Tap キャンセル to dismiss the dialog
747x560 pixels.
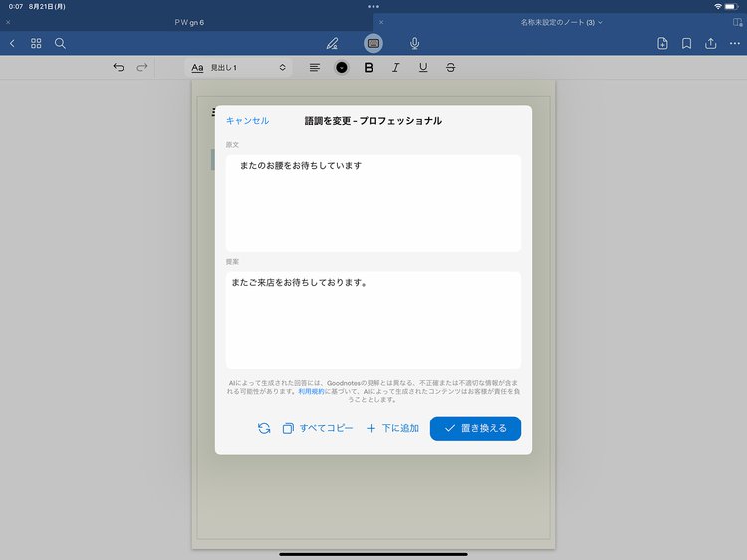[x=247, y=121]
